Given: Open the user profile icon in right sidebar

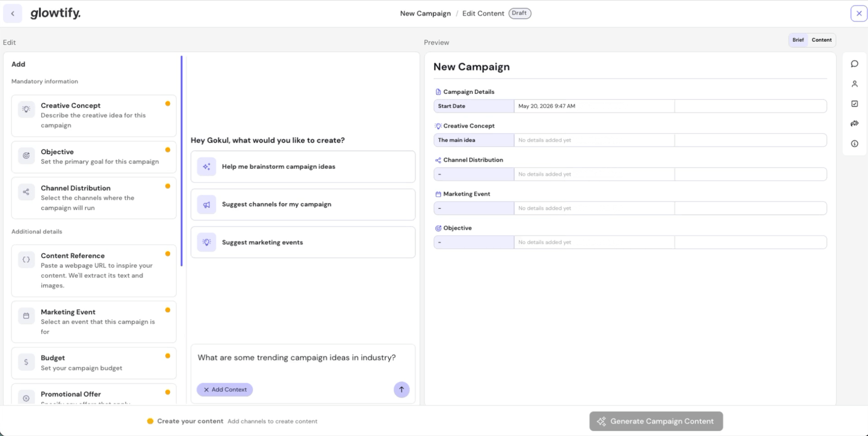Looking at the screenshot, I should pyautogui.click(x=854, y=84).
